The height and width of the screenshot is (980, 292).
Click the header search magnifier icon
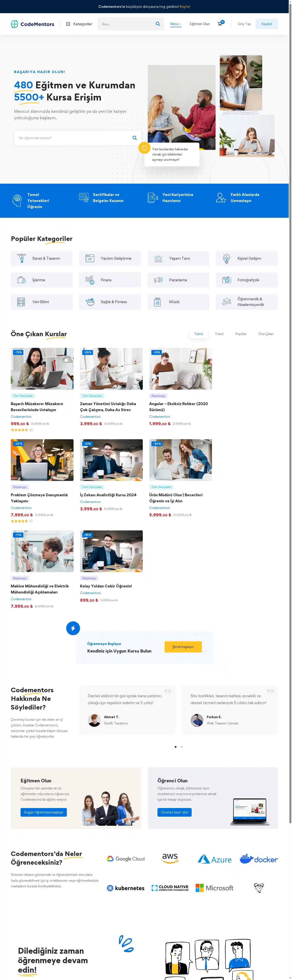point(158,24)
